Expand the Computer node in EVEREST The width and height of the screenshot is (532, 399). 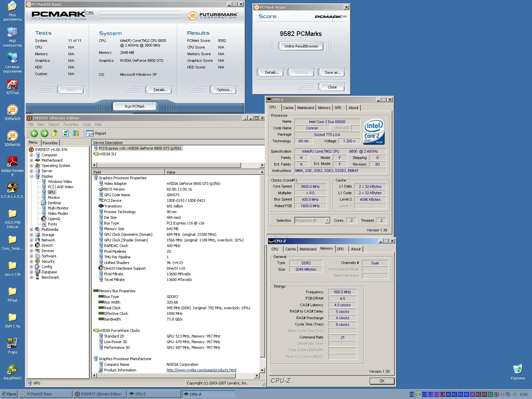32,155
